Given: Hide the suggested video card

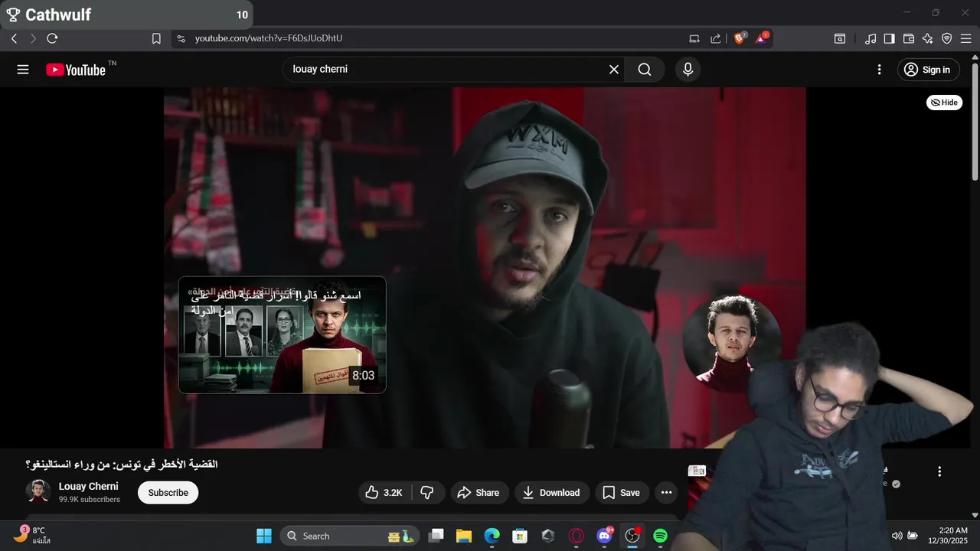Looking at the screenshot, I should [x=944, y=103].
